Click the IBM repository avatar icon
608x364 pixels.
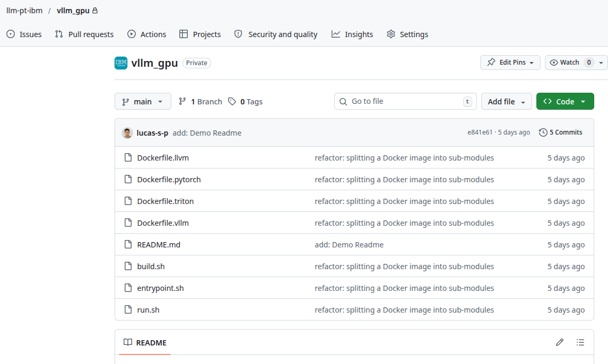pos(121,63)
